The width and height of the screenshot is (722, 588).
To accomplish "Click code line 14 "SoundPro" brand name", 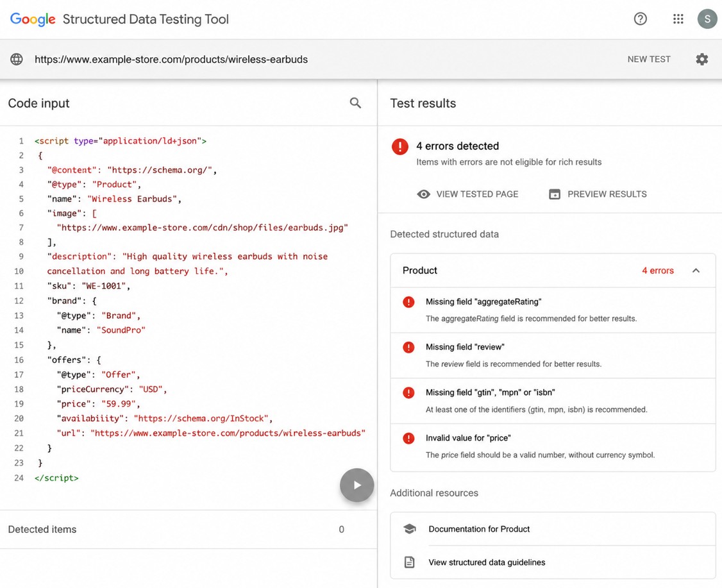I will (101, 330).
